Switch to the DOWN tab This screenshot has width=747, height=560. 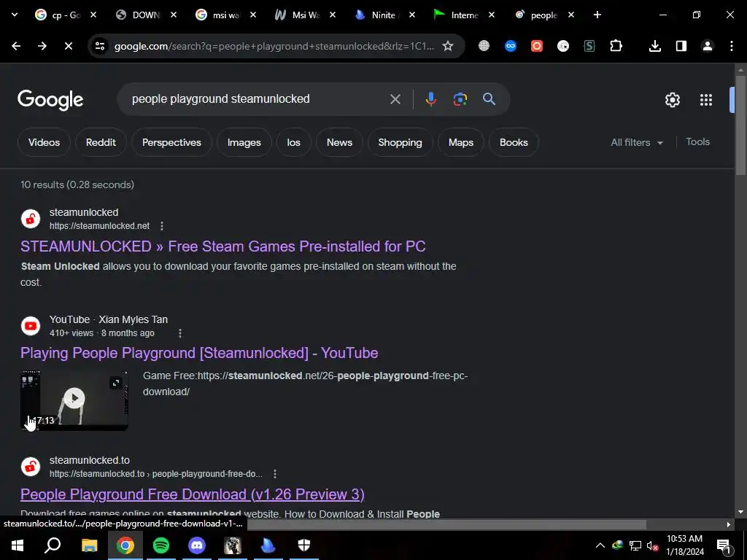tap(146, 15)
